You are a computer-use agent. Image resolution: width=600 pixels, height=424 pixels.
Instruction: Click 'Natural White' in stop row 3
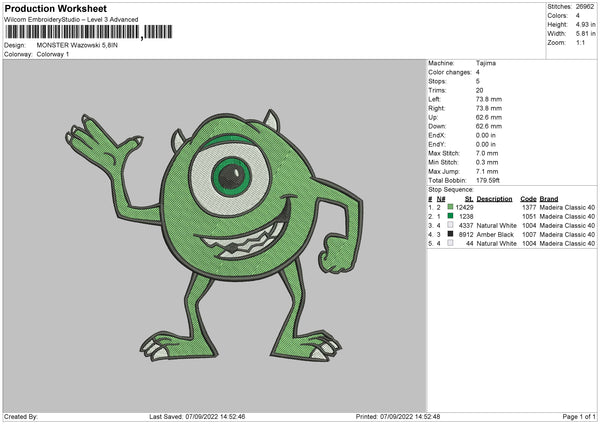click(496, 225)
